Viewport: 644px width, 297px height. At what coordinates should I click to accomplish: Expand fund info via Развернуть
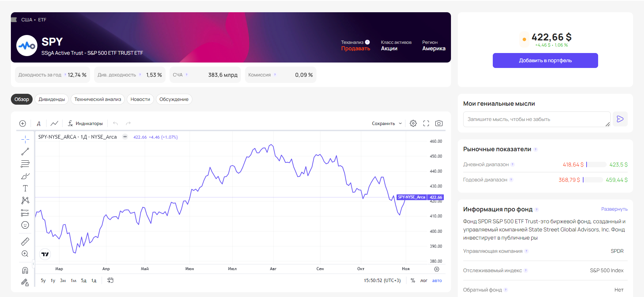[x=614, y=209]
